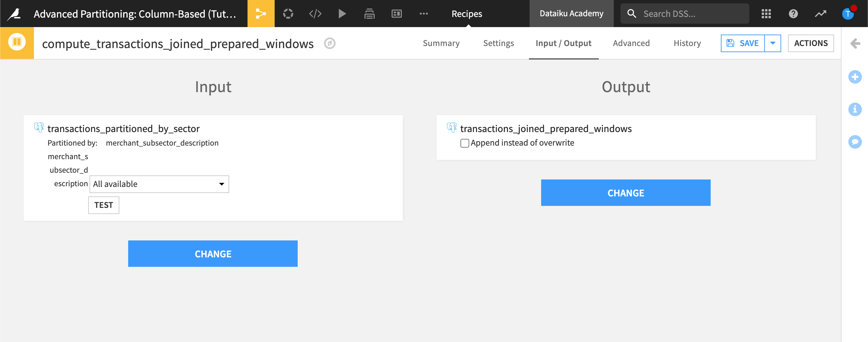
Task: Open the code notebooks icon
Action: pyautogui.click(x=315, y=14)
